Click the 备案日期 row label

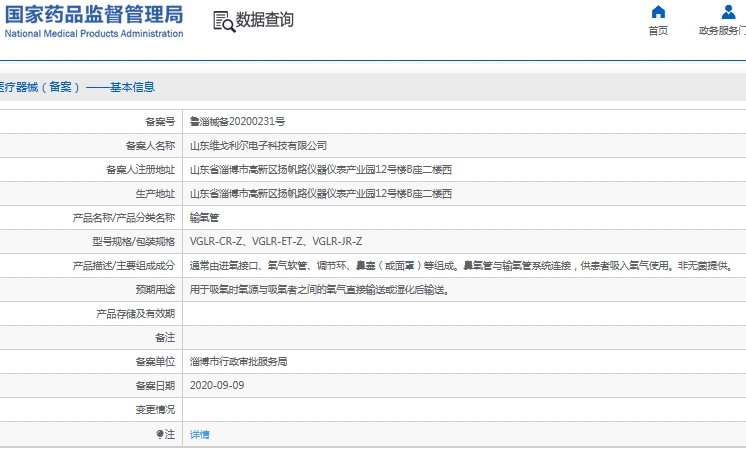[155, 386]
